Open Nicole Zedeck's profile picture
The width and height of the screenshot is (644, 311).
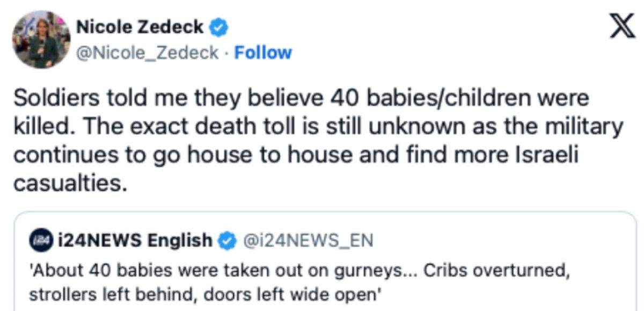tap(41, 39)
